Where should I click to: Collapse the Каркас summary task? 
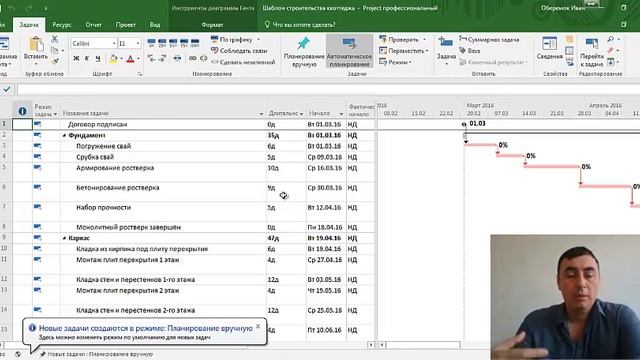click(64, 238)
